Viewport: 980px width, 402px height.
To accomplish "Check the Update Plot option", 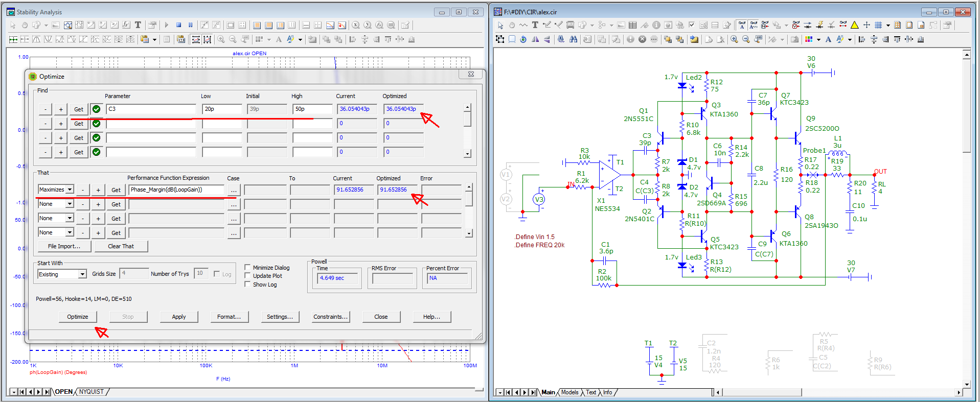I will click(247, 276).
